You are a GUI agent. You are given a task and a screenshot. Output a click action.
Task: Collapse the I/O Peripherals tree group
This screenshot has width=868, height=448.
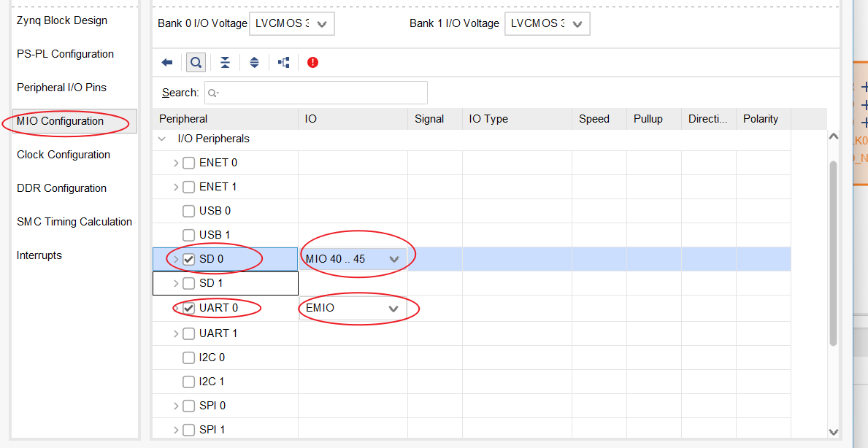pyautogui.click(x=161, y=139)
